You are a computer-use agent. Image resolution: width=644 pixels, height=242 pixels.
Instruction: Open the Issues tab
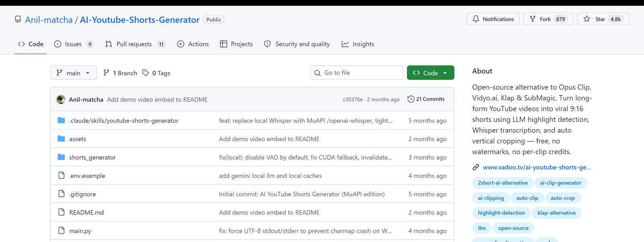(x=74, y=44)
